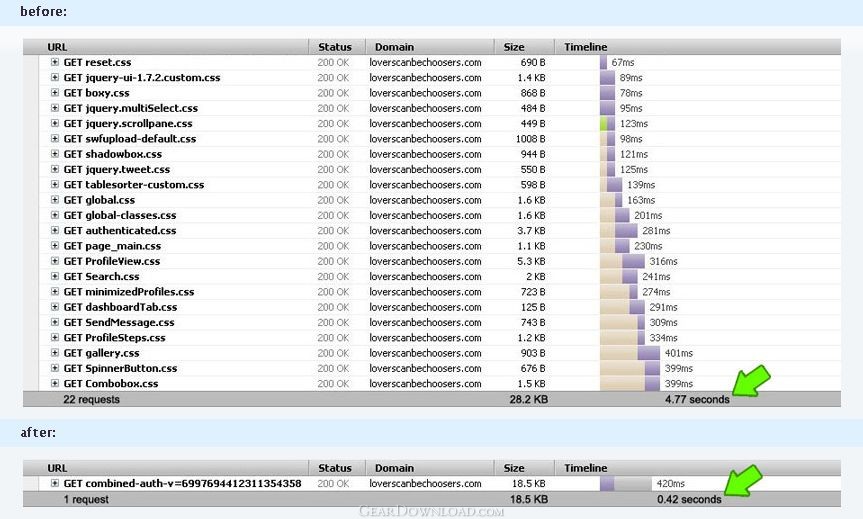Expand the GET authenticated.css request
Screen dimensions: 863x519
(x=54, y=231)
